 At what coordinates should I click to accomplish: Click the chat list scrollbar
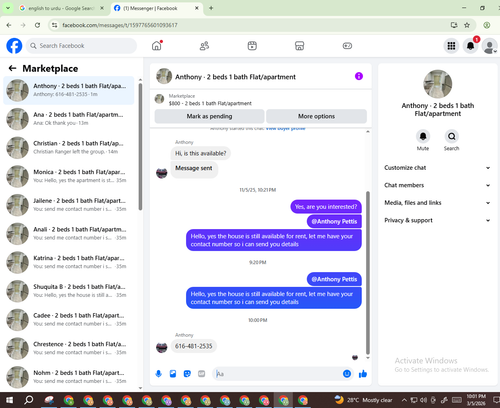[x=140, y=147]
